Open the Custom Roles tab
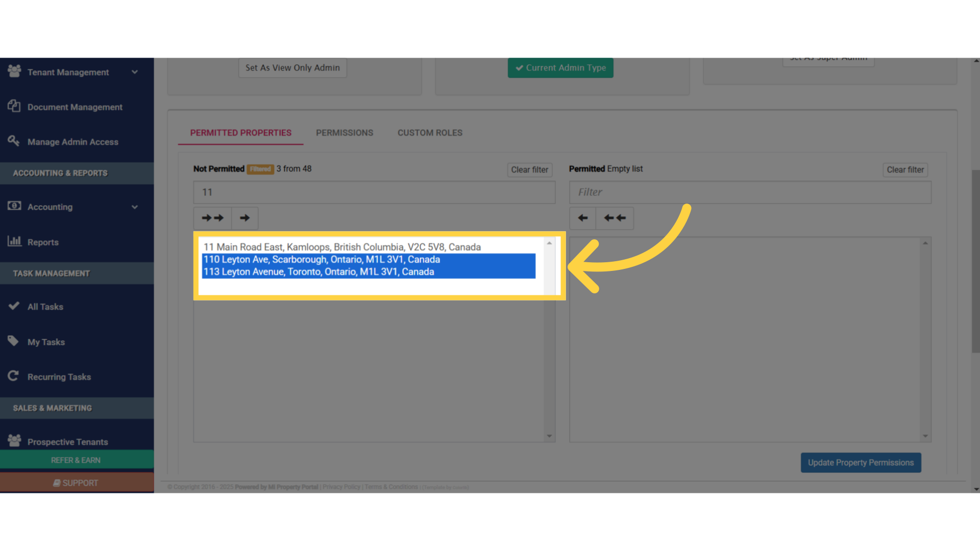 coord(430,133)
